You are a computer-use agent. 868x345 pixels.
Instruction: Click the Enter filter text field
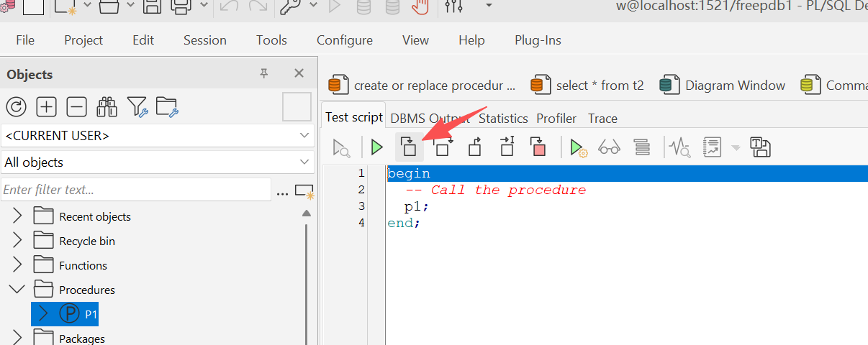[x=136, y=190]
